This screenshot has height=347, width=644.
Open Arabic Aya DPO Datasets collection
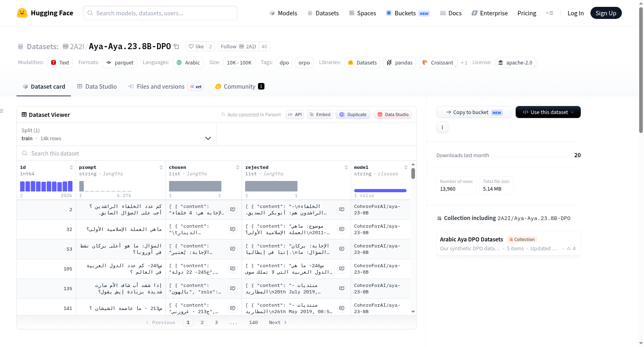(x=508, y=243)
